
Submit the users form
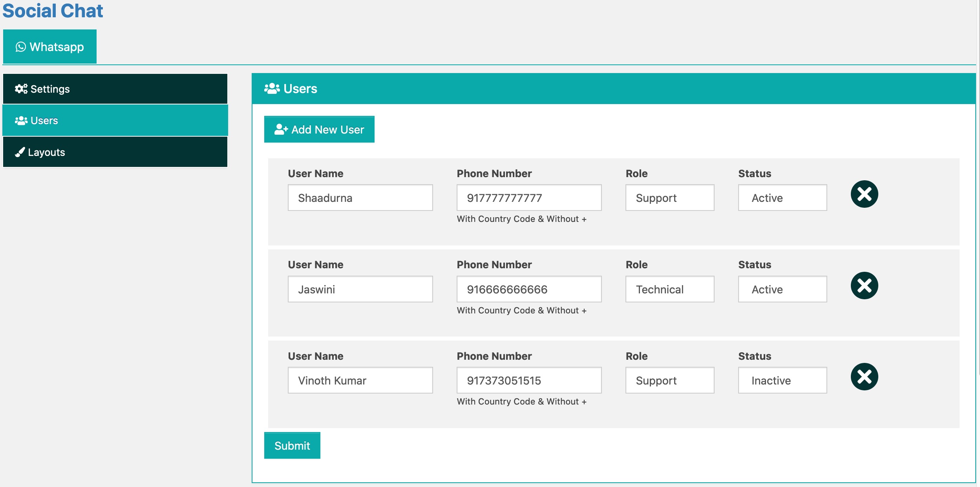tap(292, 445)
